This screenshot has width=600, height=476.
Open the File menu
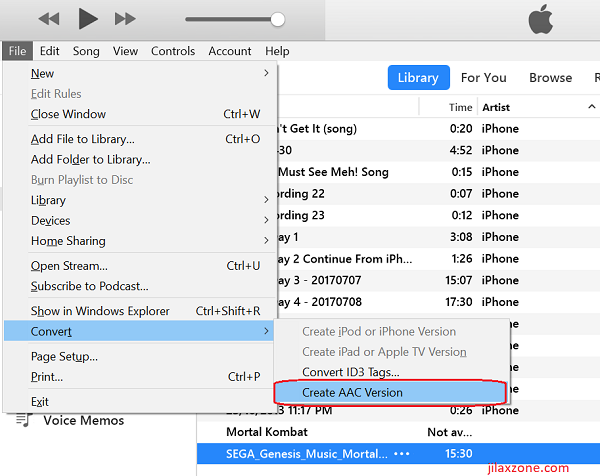17,51
